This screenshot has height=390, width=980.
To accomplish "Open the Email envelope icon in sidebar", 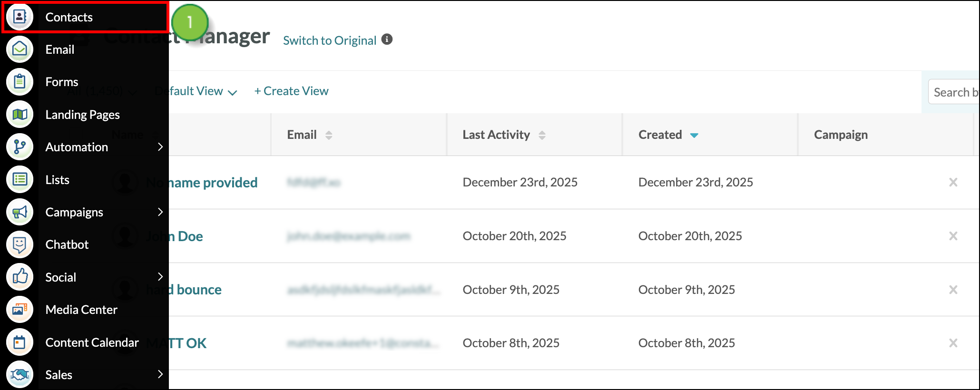I will [20, 49].
